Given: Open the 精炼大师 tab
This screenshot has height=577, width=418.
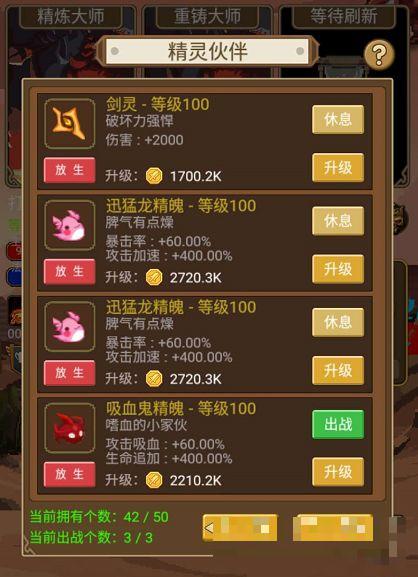Looking at the screenshot, I should click(x=70, y=17).
